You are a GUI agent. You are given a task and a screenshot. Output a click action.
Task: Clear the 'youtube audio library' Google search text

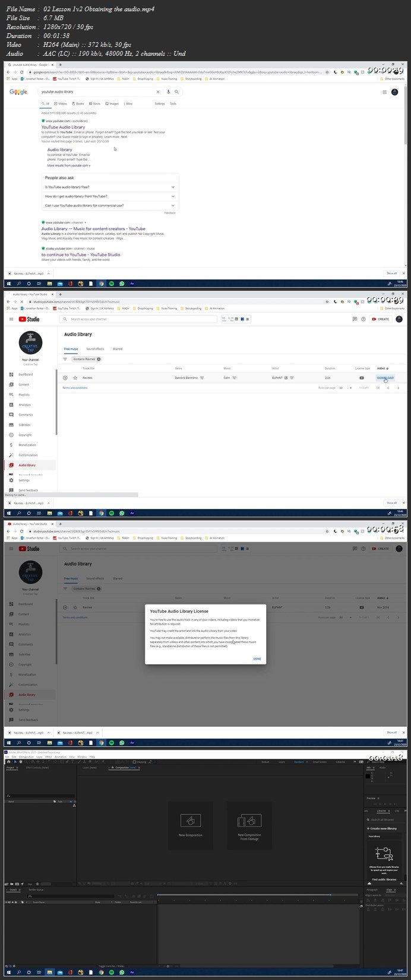[x=158, y=92]
